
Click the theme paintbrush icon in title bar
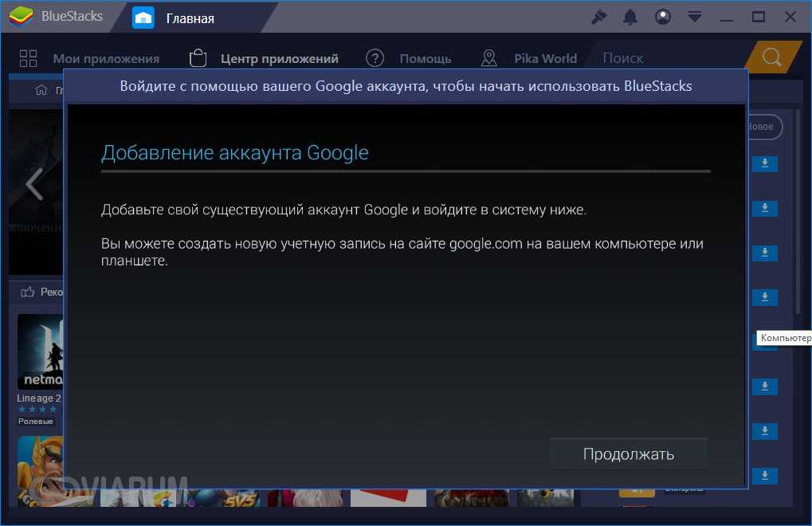point(598,17)
